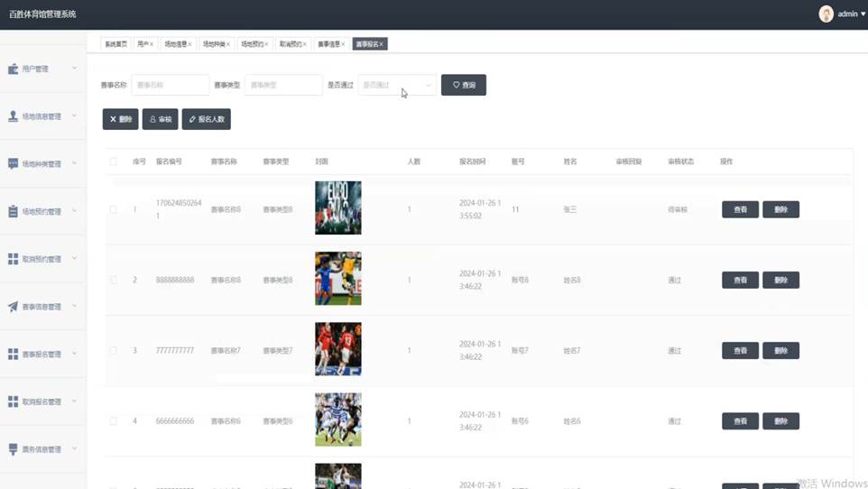
Task: Check the checkbox for row 3 (7777777777)
Action: pos(113,351)
